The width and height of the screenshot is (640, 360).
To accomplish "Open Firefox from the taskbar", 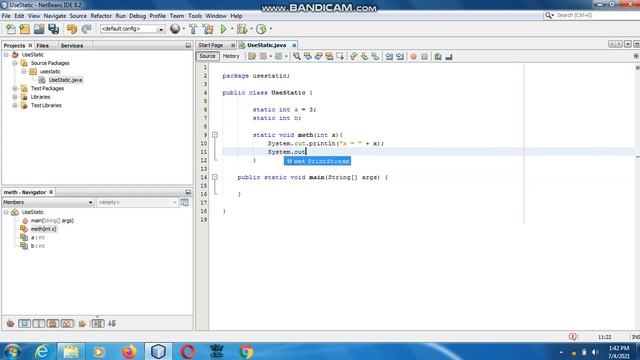I will 129,351.
